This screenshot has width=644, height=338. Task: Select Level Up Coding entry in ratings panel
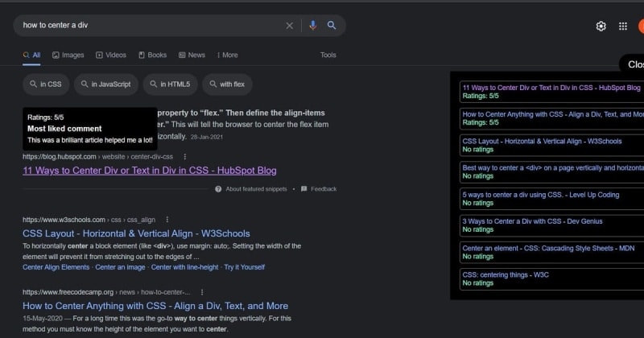551,199
